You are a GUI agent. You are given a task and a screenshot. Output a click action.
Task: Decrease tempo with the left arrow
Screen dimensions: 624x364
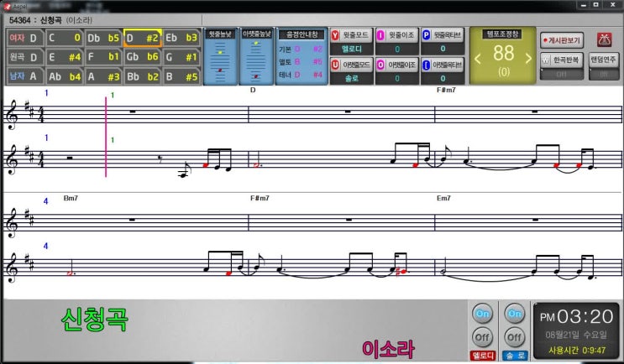pos(479,58)
